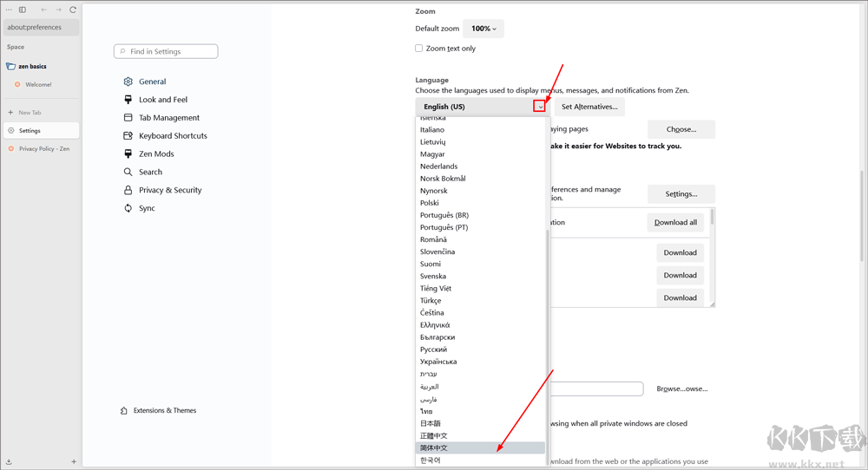The height and width of the screenshot is (470, 868).
Task: Click the Set Alternatives button
Action: pyautogui.click(x=589, y=107)
